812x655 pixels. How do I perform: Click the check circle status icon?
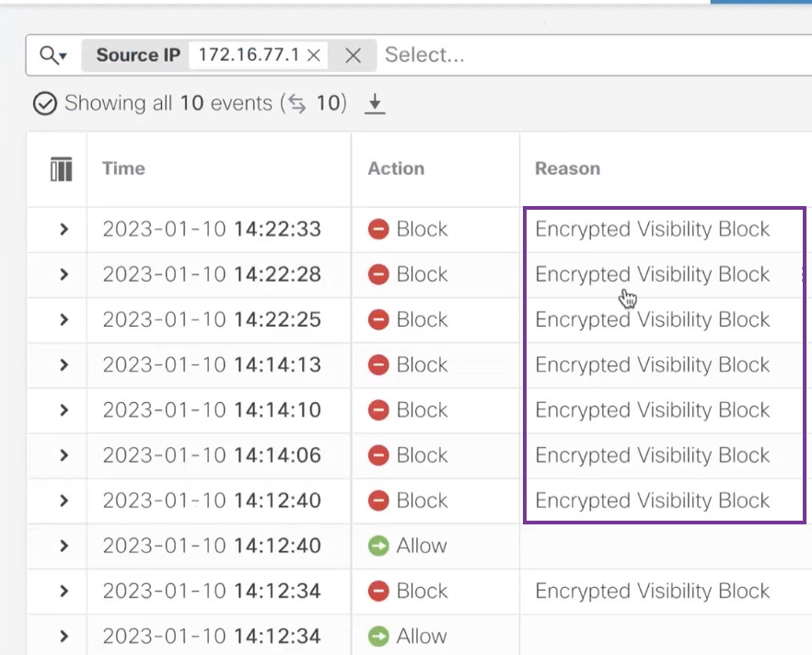[44, 104]
